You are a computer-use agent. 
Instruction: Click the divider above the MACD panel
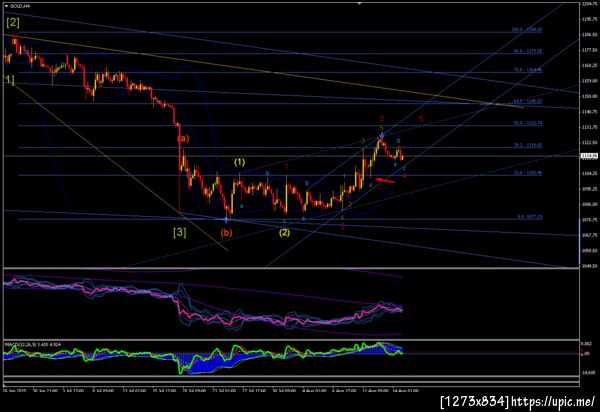291,340
